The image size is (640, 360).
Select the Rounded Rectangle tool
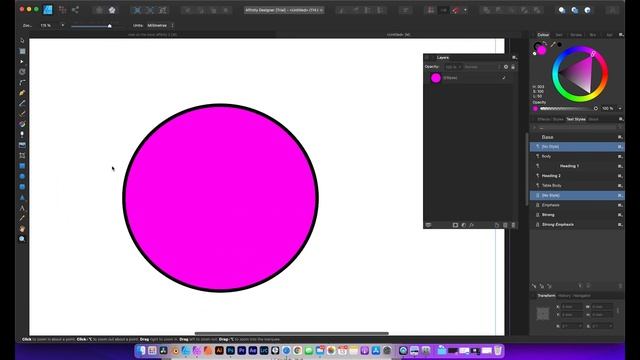(22, 187)
